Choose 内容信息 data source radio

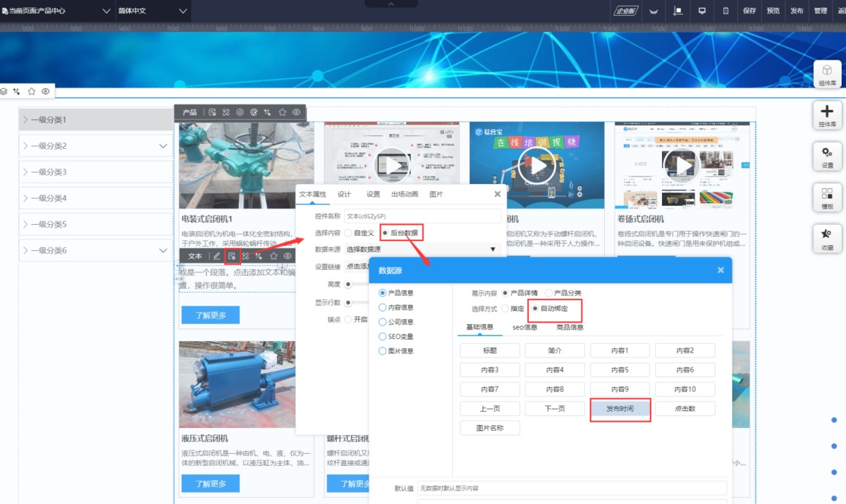point(383,307)
